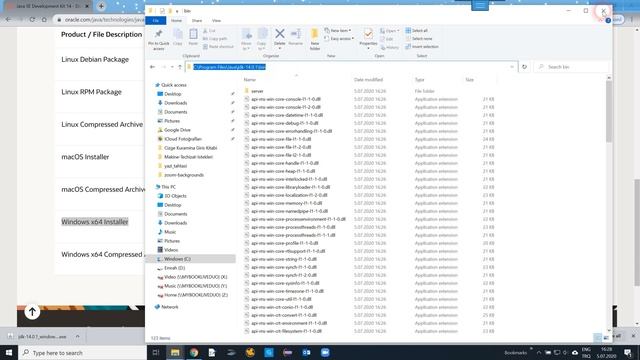The height and width of the screenshot is (360, 640).
Task: Select the Windows (C:) drive
Action: (191, 259)
